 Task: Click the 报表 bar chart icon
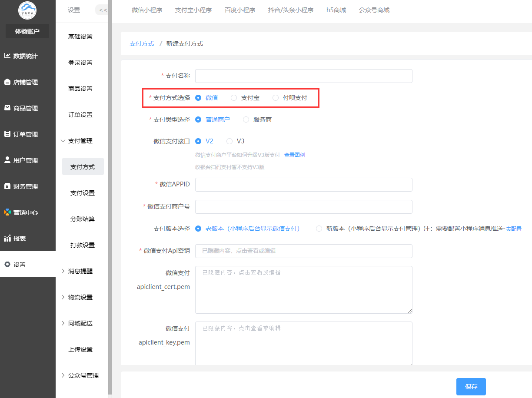pyautogui.click(x=7, y=239)
